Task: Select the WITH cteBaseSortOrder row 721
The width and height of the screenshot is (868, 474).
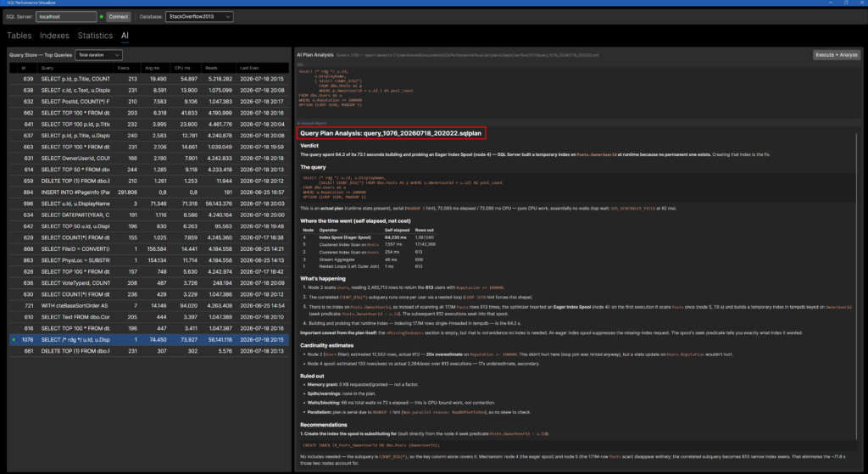Action: point(149,305)
